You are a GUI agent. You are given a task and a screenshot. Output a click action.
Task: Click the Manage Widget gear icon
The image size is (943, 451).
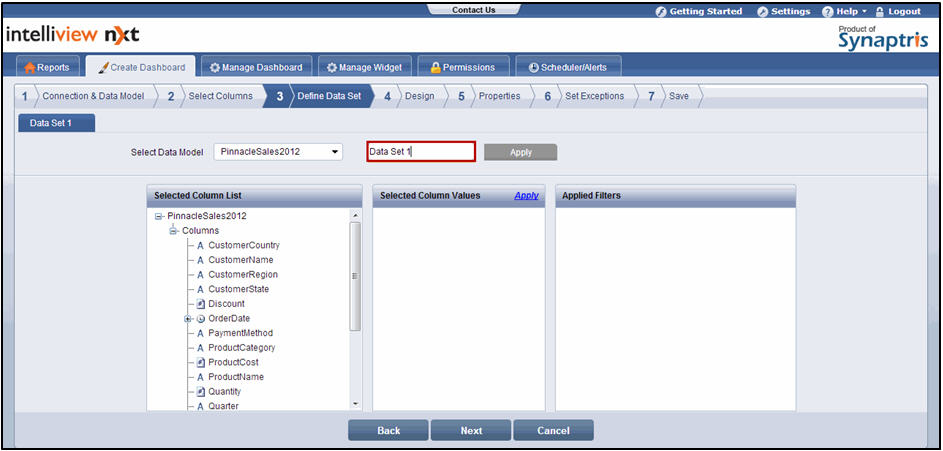click(331, 68)
